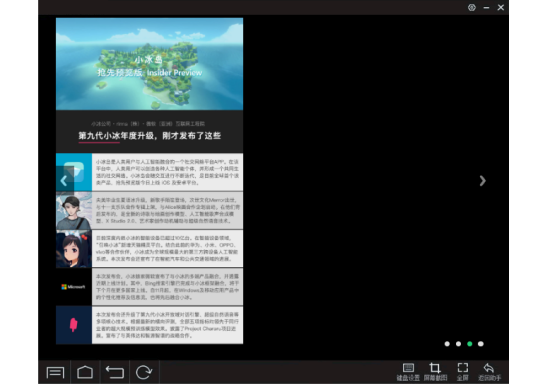Minimize the emulator window

point(486,7)
